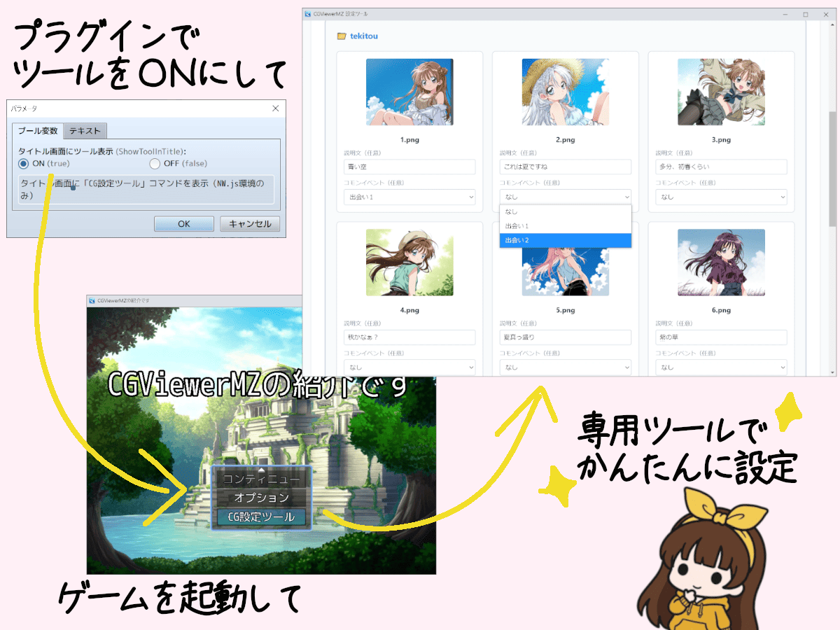Open the 4.png thumbnail image
The height and width of the screenshot is (630, 840).
pos(409,262)
